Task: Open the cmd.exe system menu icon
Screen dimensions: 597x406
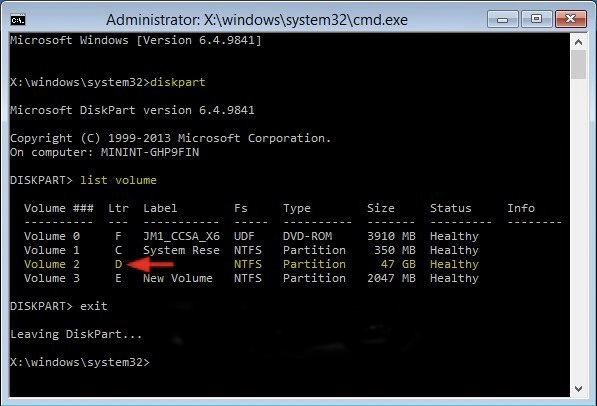Action: point(18,20)
